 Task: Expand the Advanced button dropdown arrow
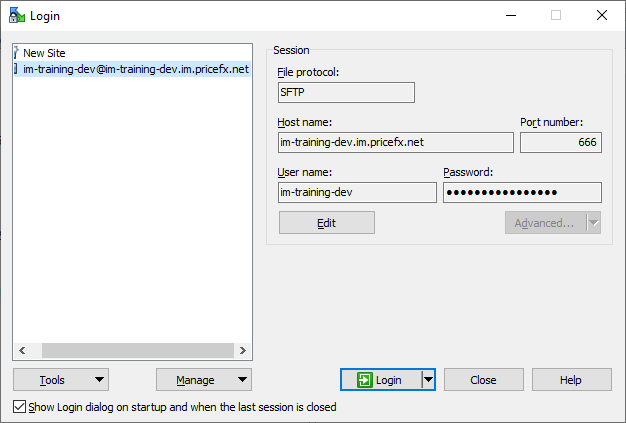point(593,223)
